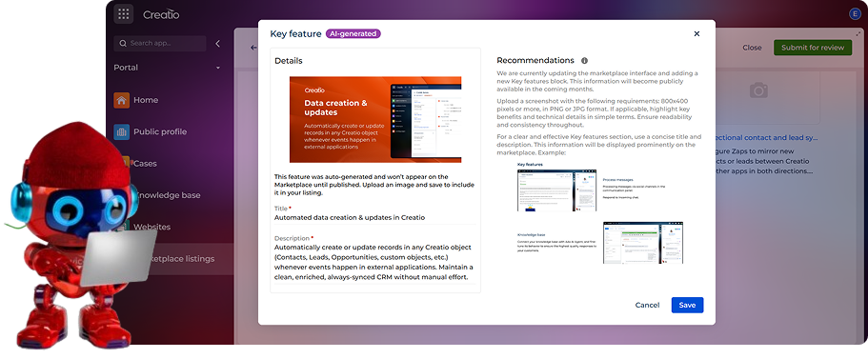Close the Key feature dialog
The image size is (868, 359).
click(x=696, y=33)
